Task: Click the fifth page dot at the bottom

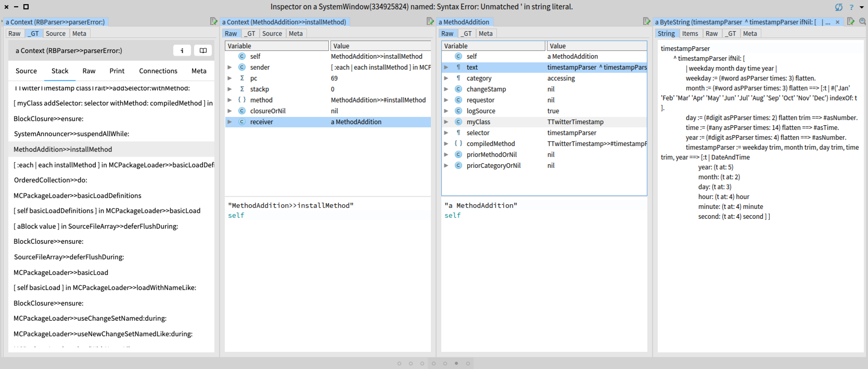Action: tap(445, 363)
